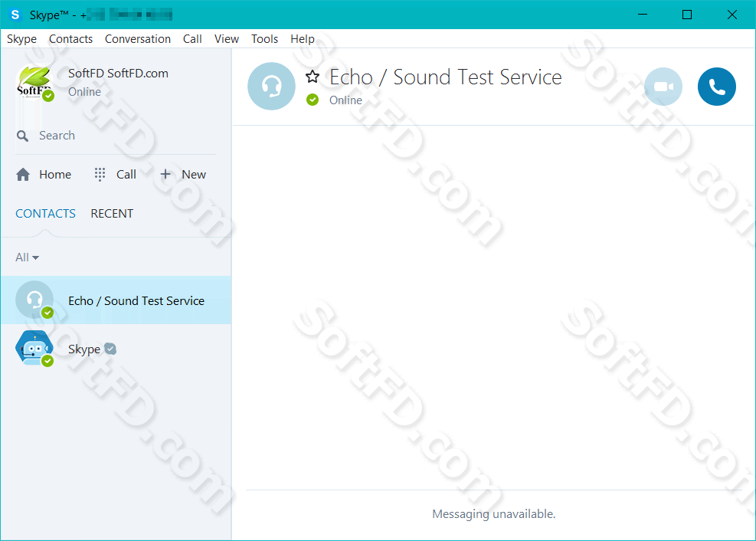Close the Skype window

pyautogui.click(x=732, y=15)
